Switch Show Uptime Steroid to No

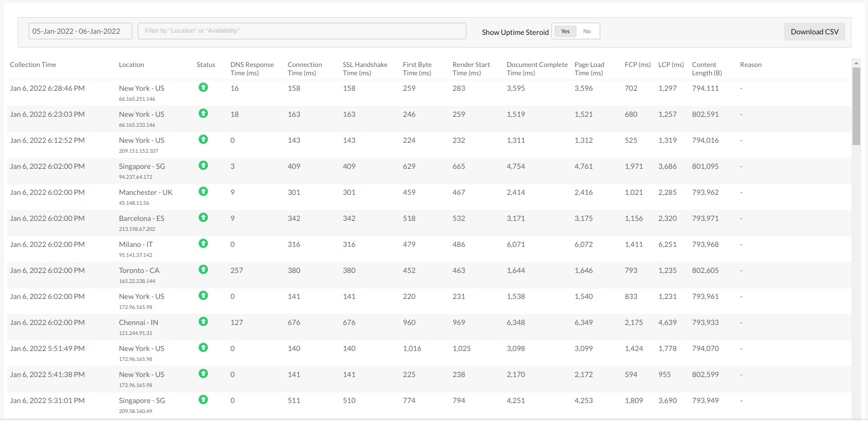click(587, 32)
